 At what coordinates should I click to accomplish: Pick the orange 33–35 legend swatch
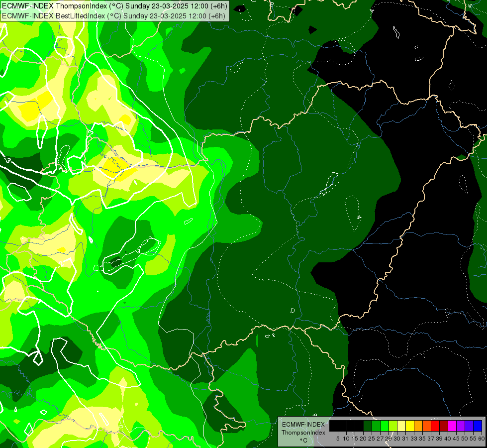tap(418, 426)
